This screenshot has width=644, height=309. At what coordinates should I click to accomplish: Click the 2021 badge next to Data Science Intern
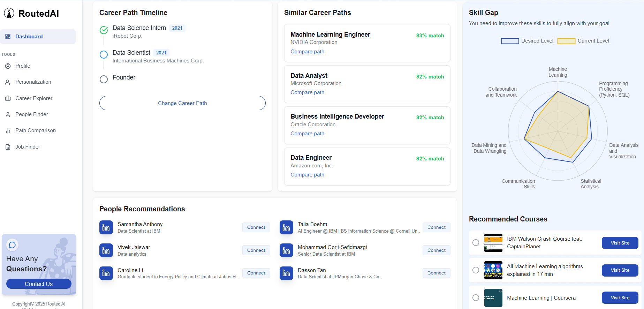[x=177, y=28]
